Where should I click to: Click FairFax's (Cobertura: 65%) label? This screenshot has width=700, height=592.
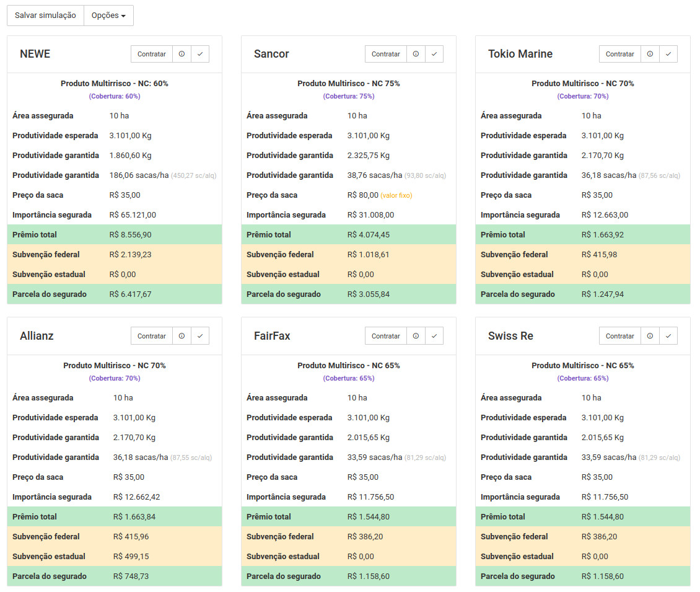click(x=349, y=378)
